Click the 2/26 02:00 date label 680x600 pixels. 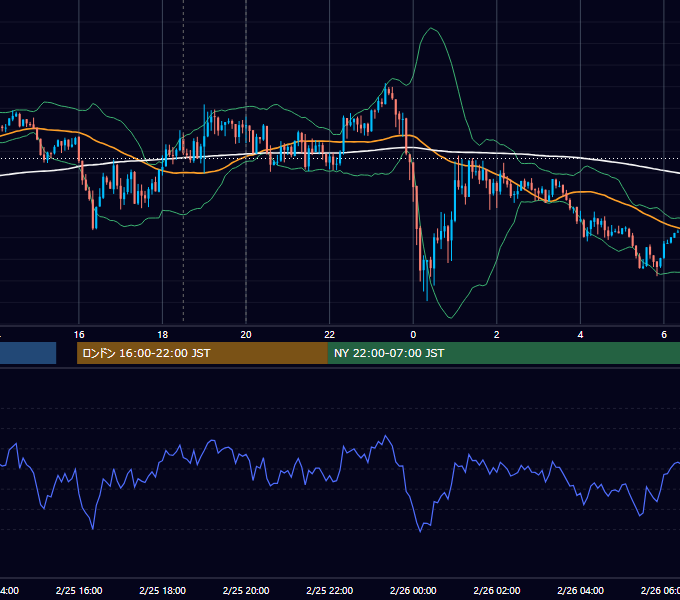497,590
